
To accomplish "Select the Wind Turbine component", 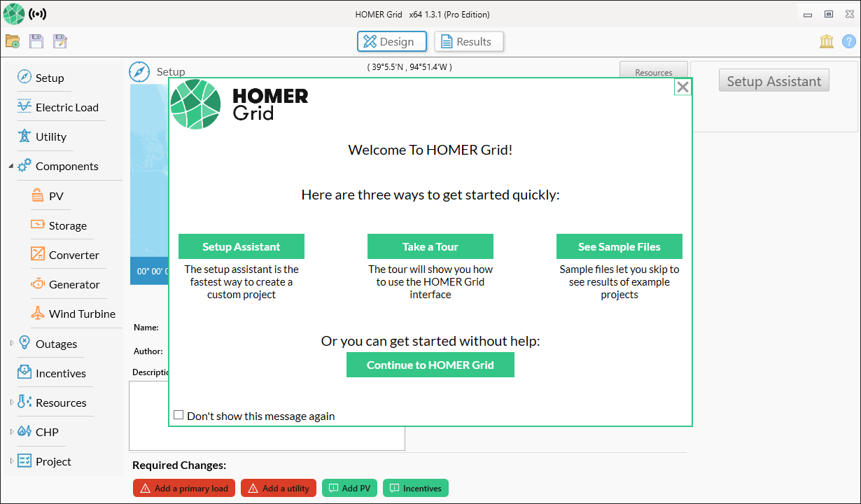I will 79,314.
